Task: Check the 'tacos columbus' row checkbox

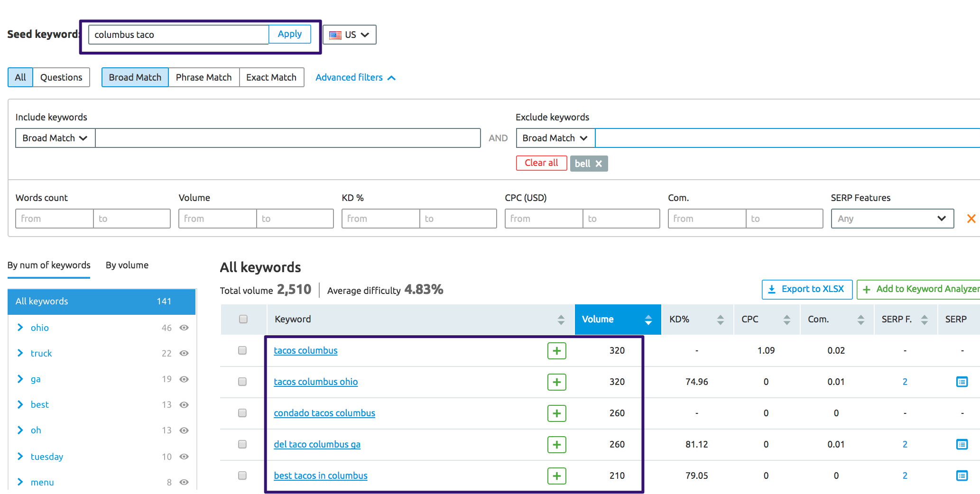Action: pyautogui.click(x=242, y=350)
